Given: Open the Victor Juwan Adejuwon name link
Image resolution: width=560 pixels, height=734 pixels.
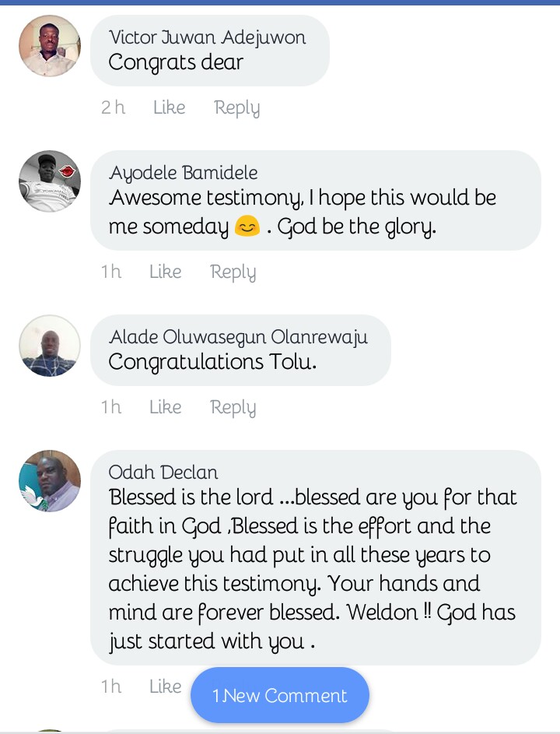Looking at the screenshot, I should point(207,37).
